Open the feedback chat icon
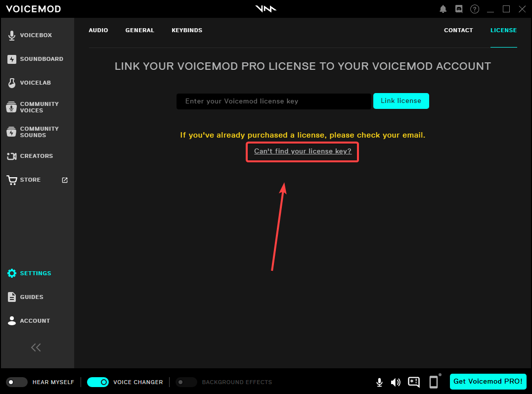532x394 pixels. pyautogui.click(x=414, y=382)
